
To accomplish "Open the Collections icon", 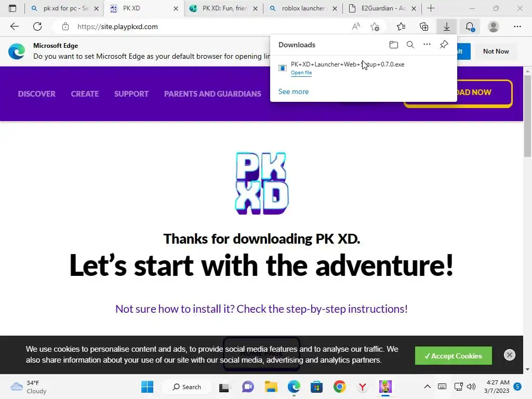I will [424, 26].
